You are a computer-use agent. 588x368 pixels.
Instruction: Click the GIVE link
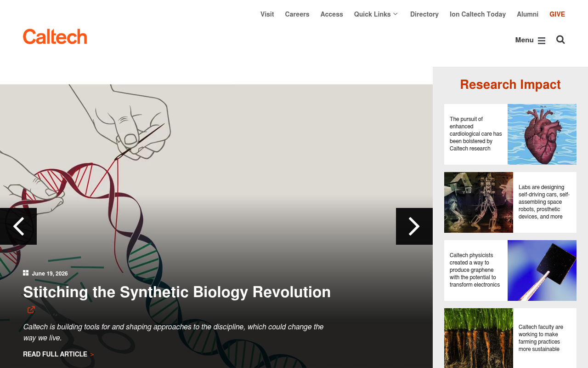pos(557,14)
